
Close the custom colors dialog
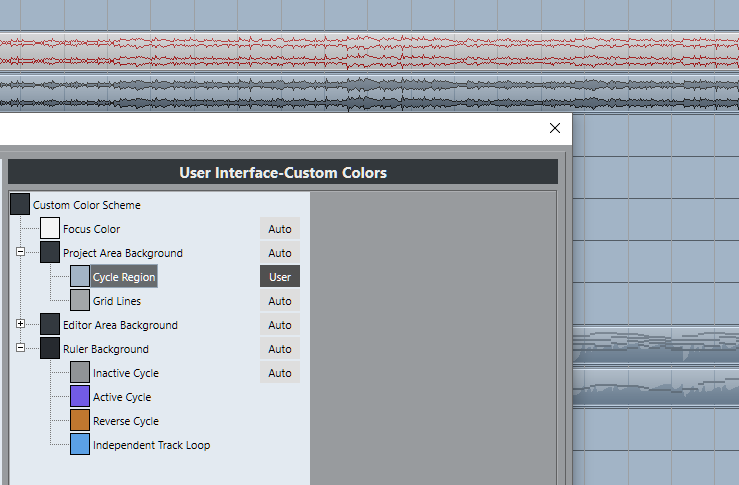(555, 128)
